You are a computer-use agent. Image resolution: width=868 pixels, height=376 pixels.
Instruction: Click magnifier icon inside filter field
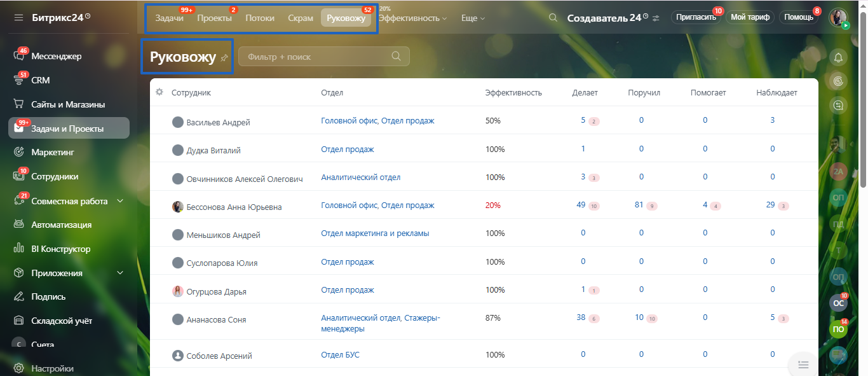tap(397, 56)
